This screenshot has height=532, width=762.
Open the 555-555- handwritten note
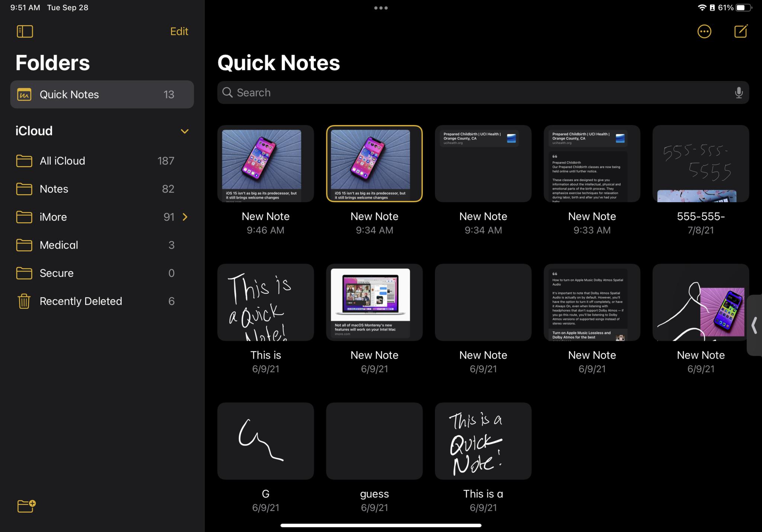701,164
